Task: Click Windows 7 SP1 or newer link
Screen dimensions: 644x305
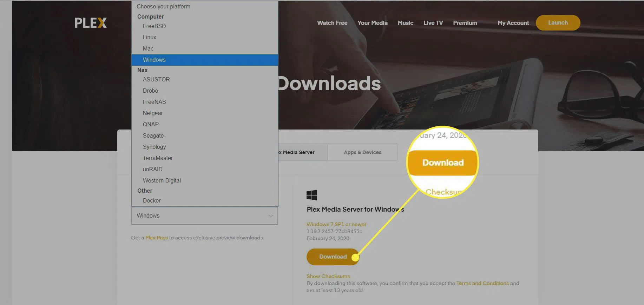Action: pos(336,224)
